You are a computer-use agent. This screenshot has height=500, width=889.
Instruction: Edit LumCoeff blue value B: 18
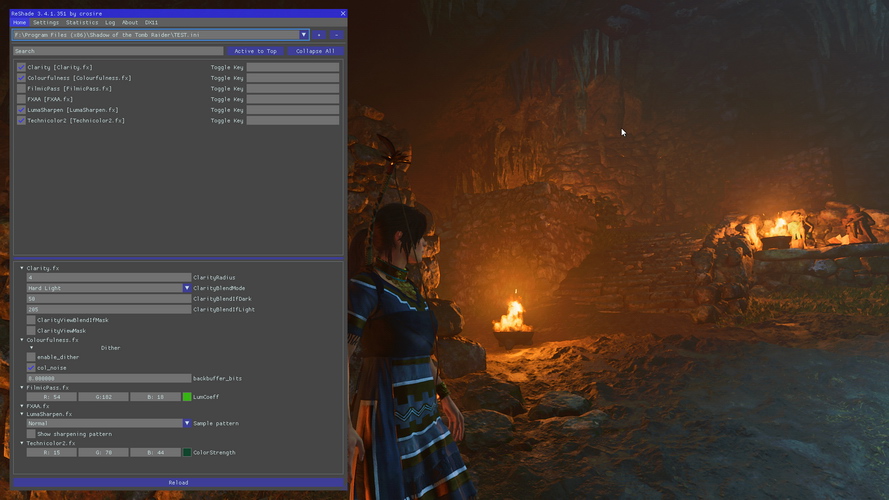tap(155, 397)
